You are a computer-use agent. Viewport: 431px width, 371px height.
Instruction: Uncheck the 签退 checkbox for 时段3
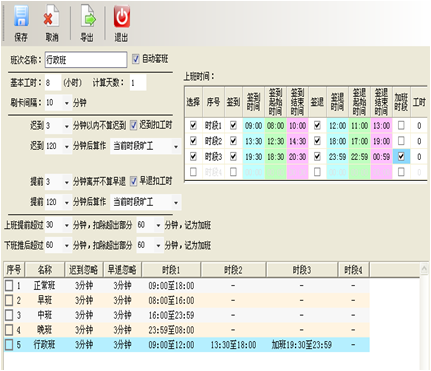[317, 156]
